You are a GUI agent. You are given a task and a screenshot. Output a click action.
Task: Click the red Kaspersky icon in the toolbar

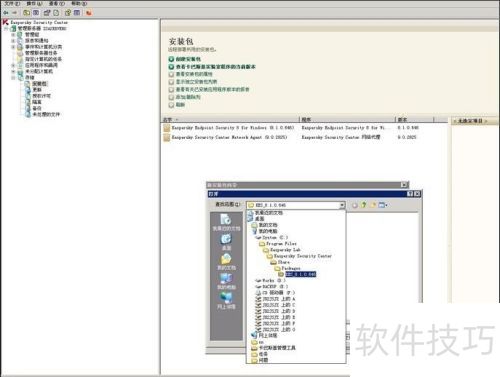click(x=89, y=13)
